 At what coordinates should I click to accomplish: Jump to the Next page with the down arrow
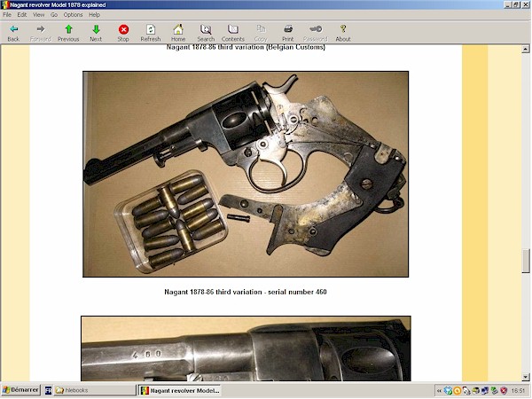(x=96, y=33)
